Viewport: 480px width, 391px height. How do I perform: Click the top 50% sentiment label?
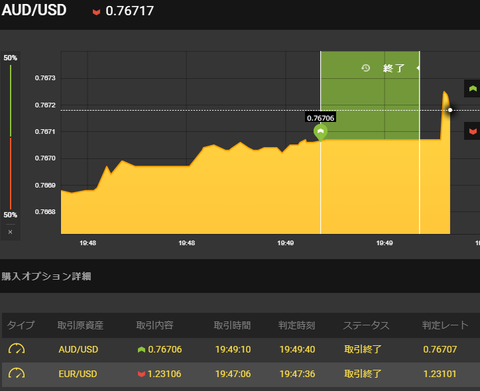[10, 58]
